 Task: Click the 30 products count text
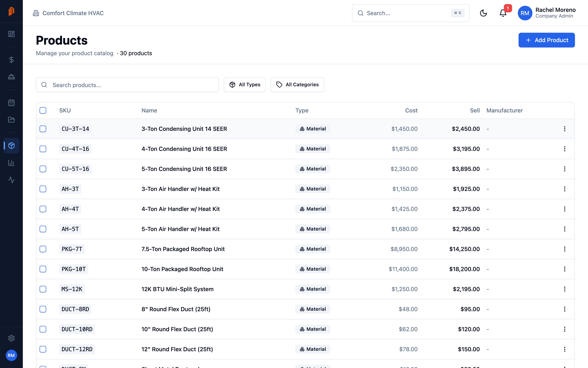click(x=136, y=53)
